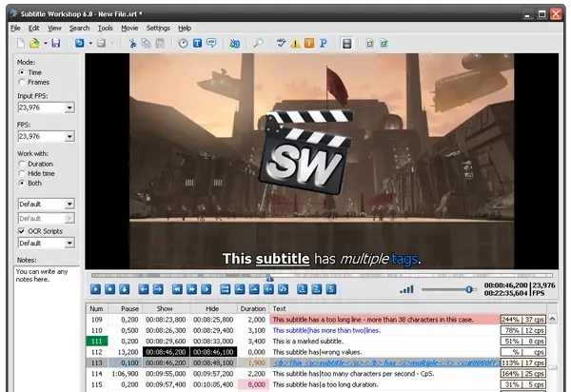This screenshot has width=571, height=392.
Task: Open the Search magnifier tool
Action: [x=258, y=44]
